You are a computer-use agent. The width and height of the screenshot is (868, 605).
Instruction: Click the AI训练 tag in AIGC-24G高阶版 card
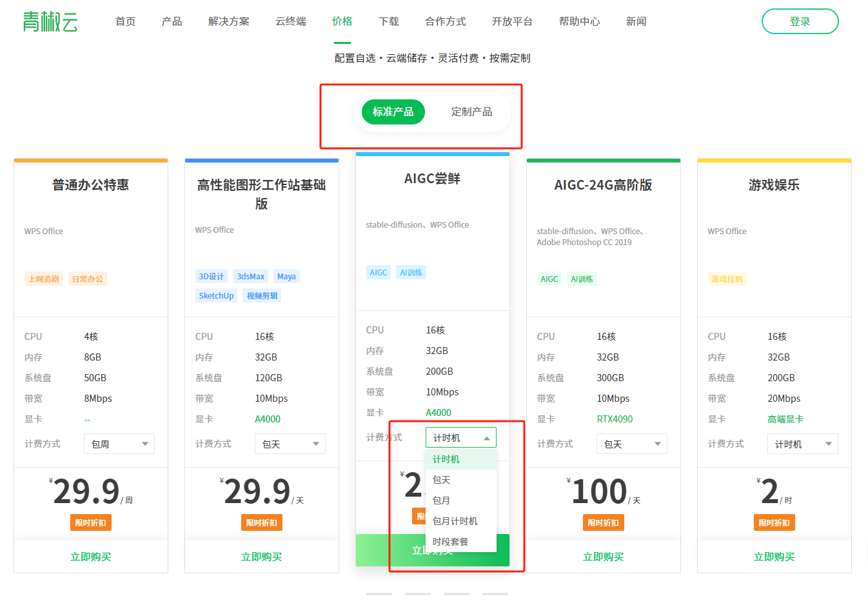pyautogui.click(x=582, y=279)
